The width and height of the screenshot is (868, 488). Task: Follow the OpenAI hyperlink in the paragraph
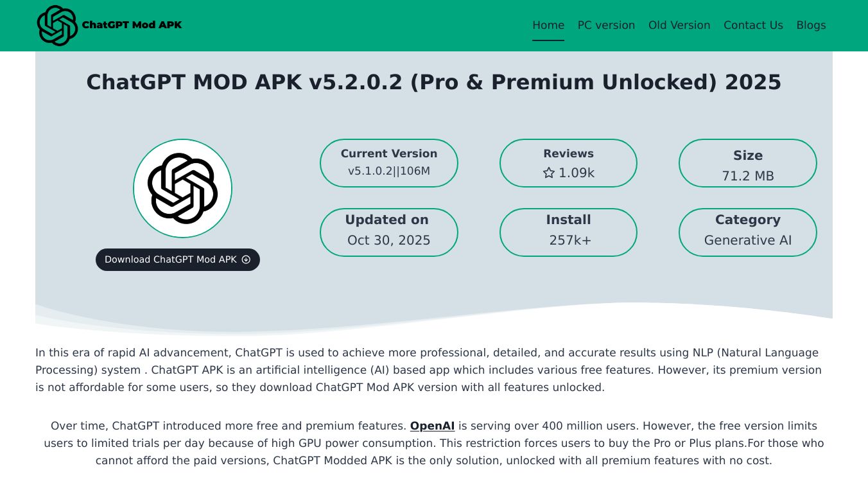(432, 426)
